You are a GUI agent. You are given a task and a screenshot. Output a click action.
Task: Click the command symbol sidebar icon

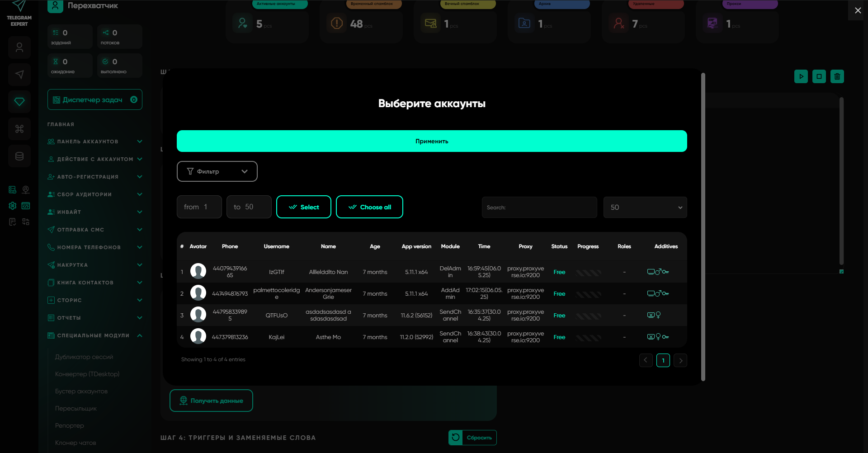point(19,129)
